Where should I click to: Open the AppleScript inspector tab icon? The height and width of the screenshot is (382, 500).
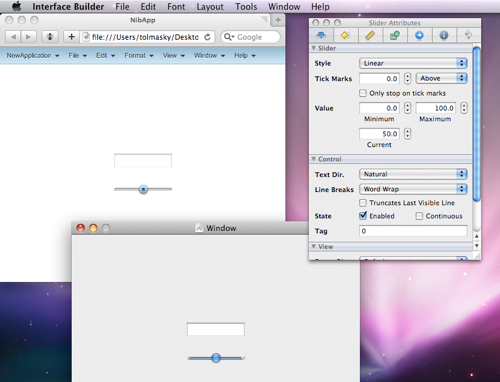(468, 35)
